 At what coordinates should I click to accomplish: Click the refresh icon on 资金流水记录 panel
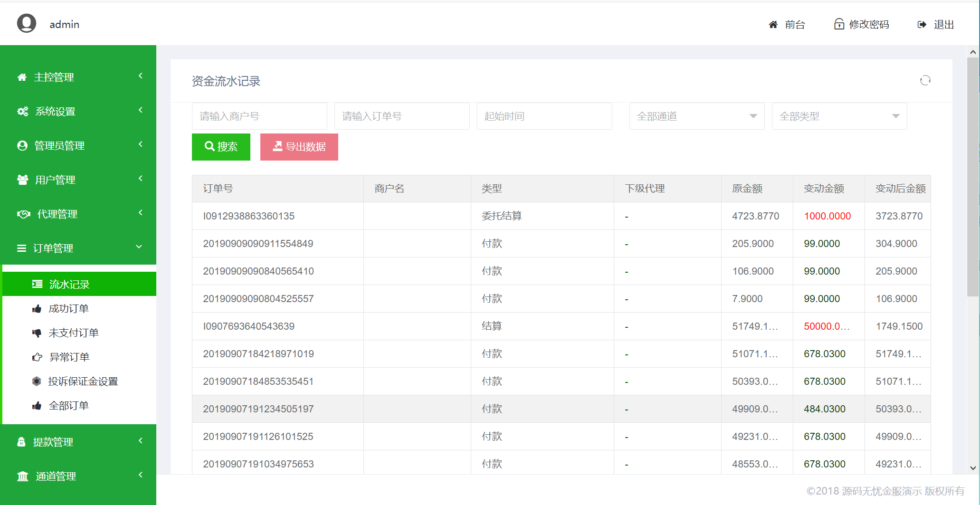point(925,80)
